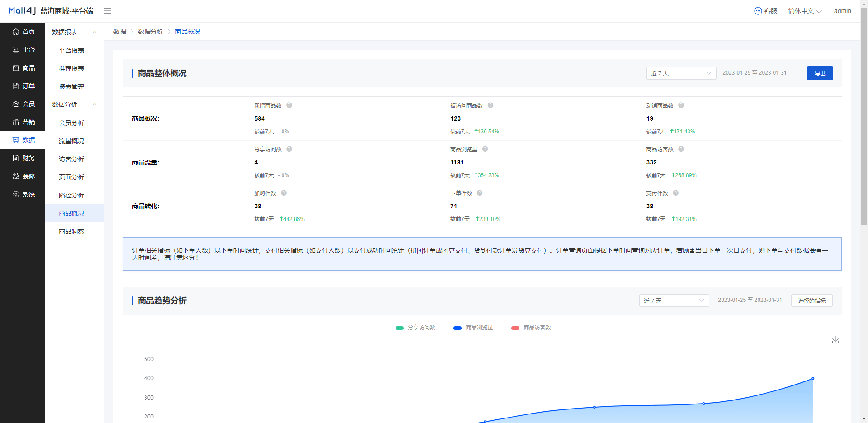Click the 数据分析 breadcrumb link
The width and height of the screenshot is (868, 423).
coord(151,32)
